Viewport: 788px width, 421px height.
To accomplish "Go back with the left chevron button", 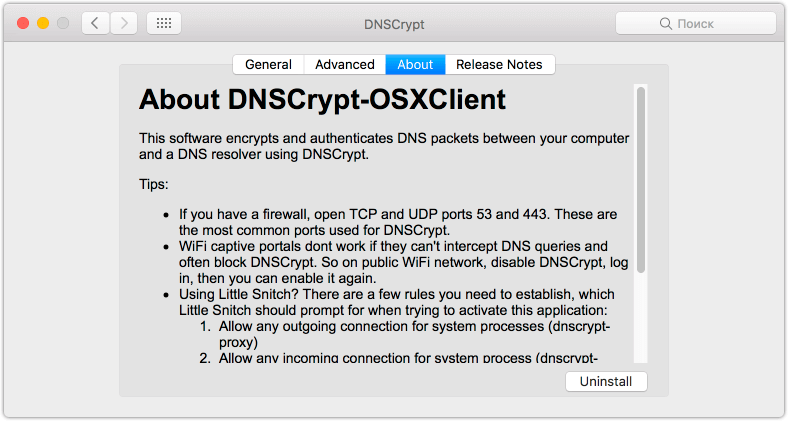I will [95, 23].
